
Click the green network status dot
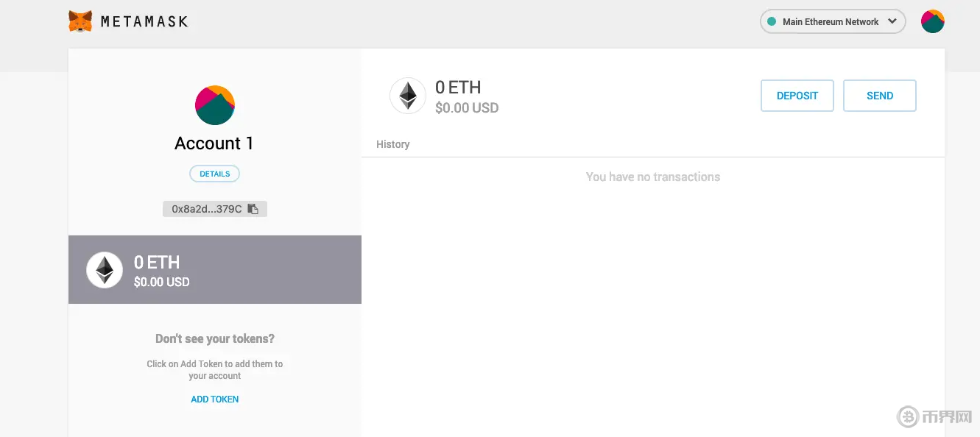pyautogui.click(x=772, y=21)
